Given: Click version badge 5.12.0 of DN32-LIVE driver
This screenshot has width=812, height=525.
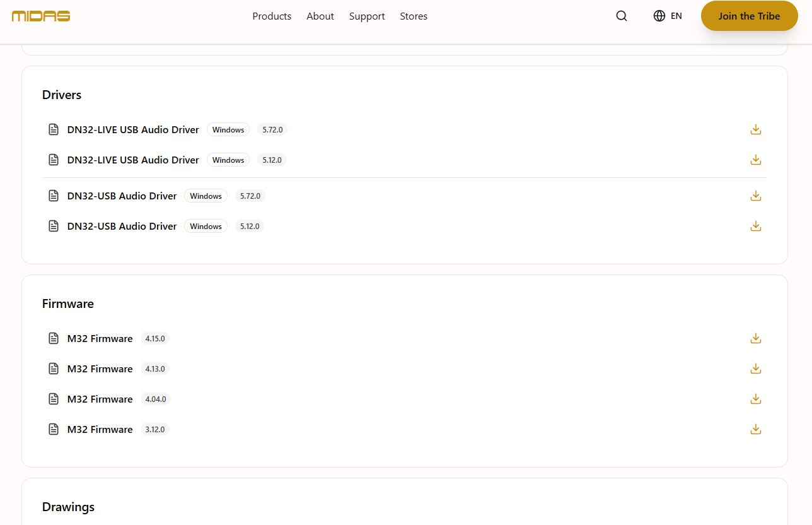Looking at the screenshot, I should (272, 160).
